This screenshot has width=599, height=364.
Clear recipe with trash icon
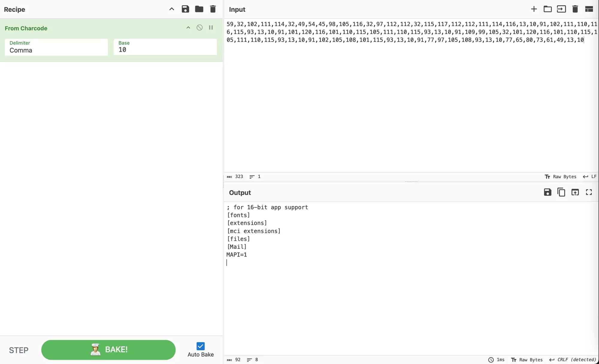tap(213, 9)
